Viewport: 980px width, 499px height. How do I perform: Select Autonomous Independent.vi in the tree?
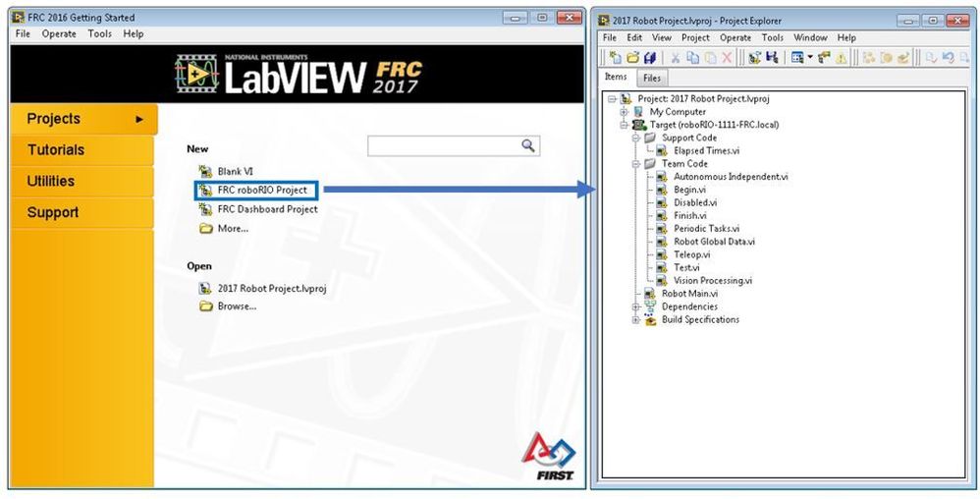[x=731, y=177]
